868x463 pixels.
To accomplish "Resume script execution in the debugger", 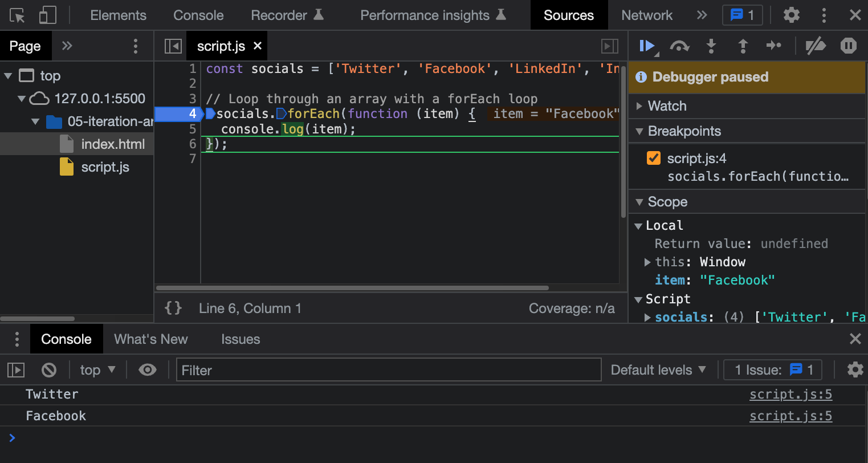I will [x=647, y=46].
